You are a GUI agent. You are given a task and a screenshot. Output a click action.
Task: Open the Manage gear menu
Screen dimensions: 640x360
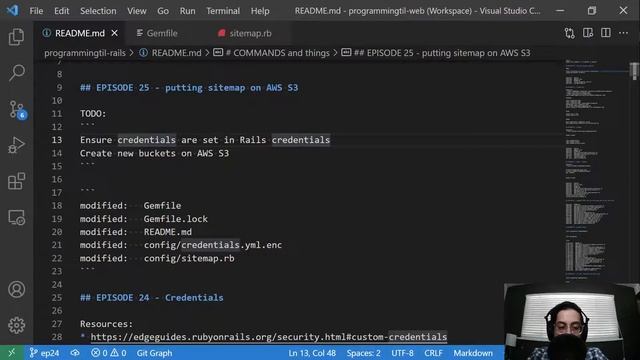tap(16, 325)
